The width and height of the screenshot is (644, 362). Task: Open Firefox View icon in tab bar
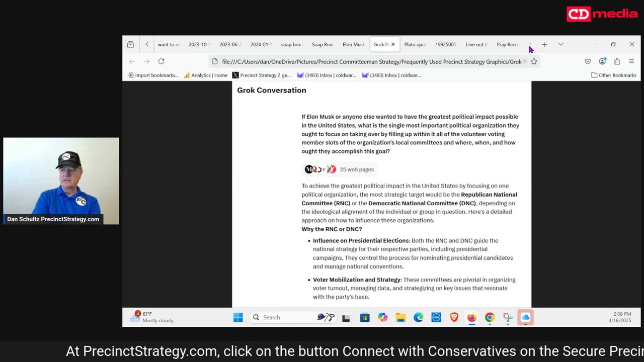[x=130, y=44]
